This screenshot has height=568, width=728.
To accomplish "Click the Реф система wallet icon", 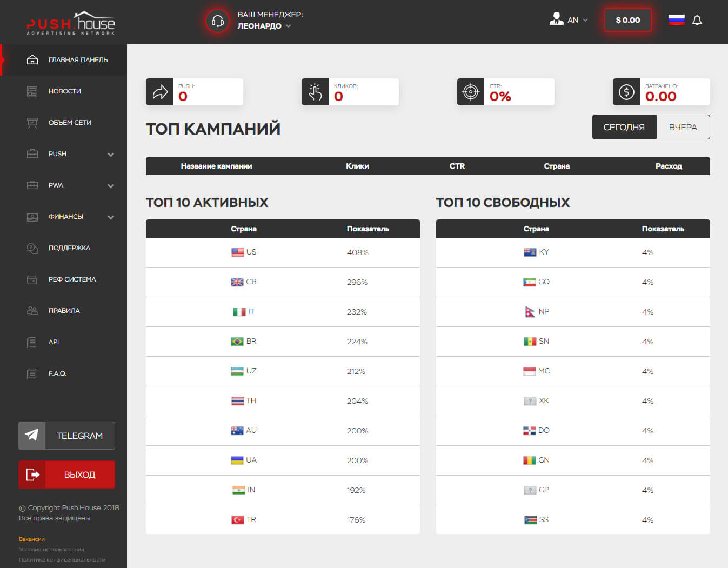I will 32,279.
